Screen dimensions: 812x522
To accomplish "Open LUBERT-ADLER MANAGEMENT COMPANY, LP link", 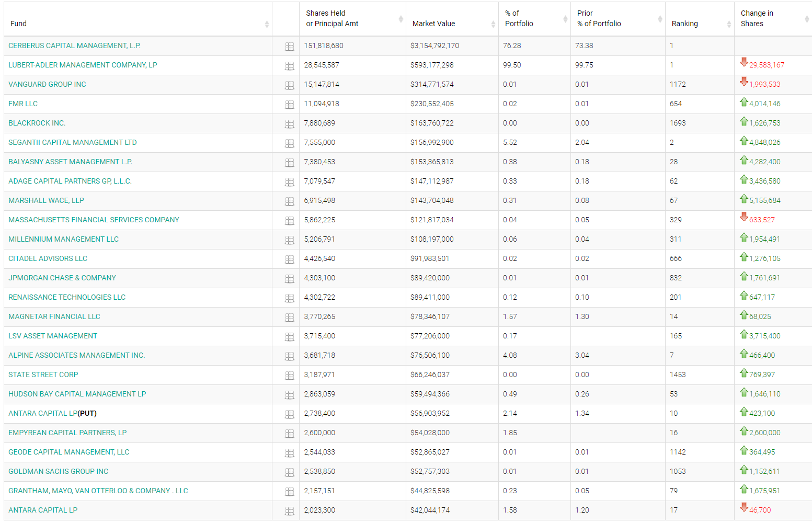I will [x=83, y=65].
